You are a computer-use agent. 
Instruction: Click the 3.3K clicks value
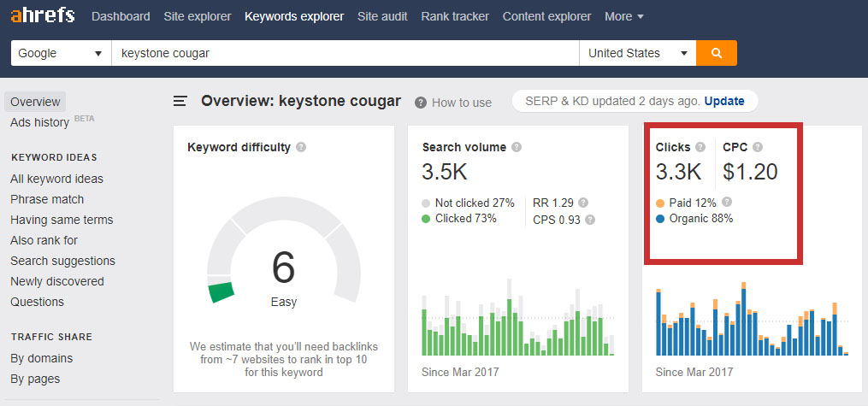pyautogui.click(x=679, y=172)
